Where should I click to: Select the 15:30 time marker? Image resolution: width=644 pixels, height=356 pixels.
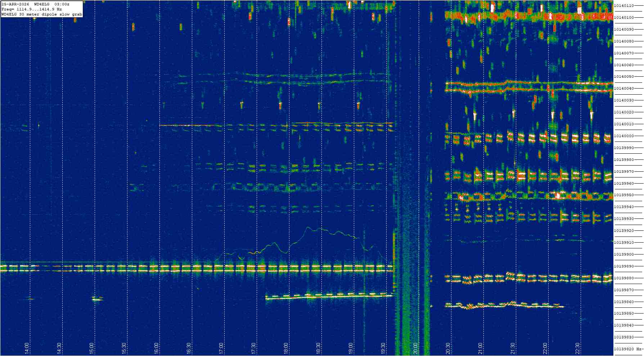click(x=124, y=348)
